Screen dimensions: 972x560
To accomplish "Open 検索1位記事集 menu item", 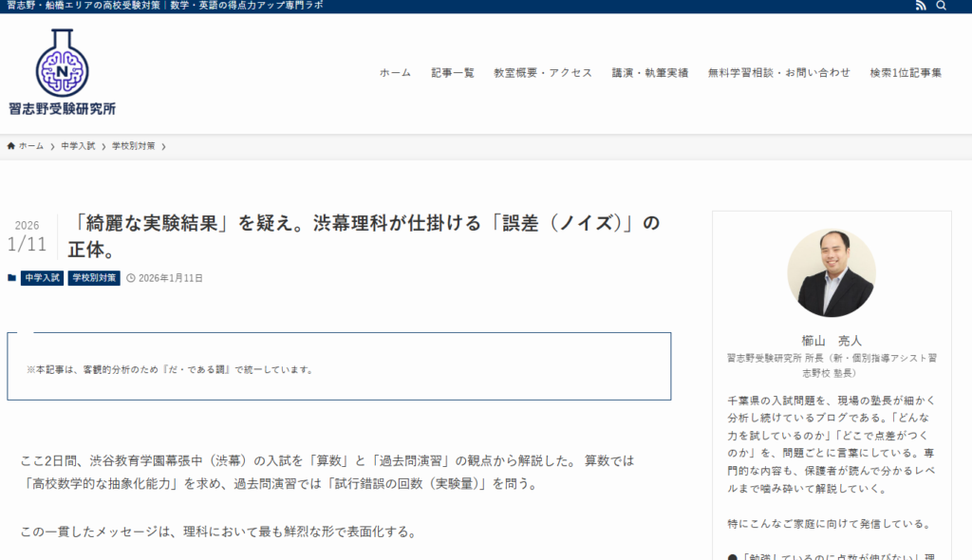I will (906, 73).
